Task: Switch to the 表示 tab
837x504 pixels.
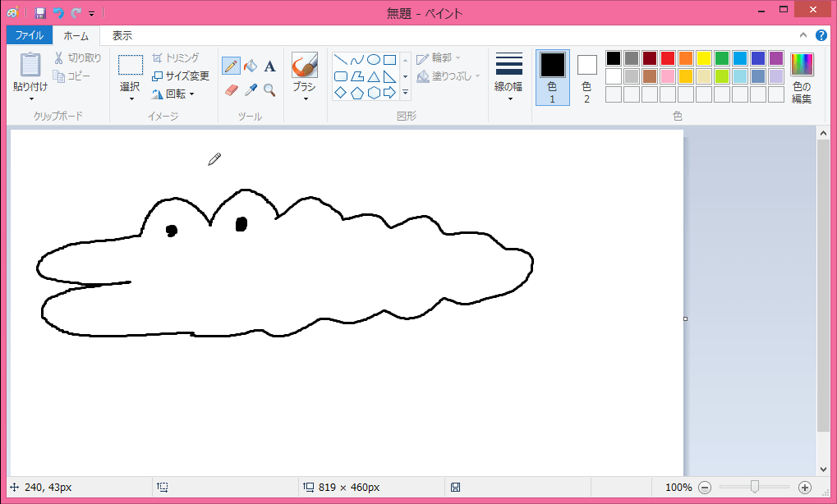Action: click(122, 36)
